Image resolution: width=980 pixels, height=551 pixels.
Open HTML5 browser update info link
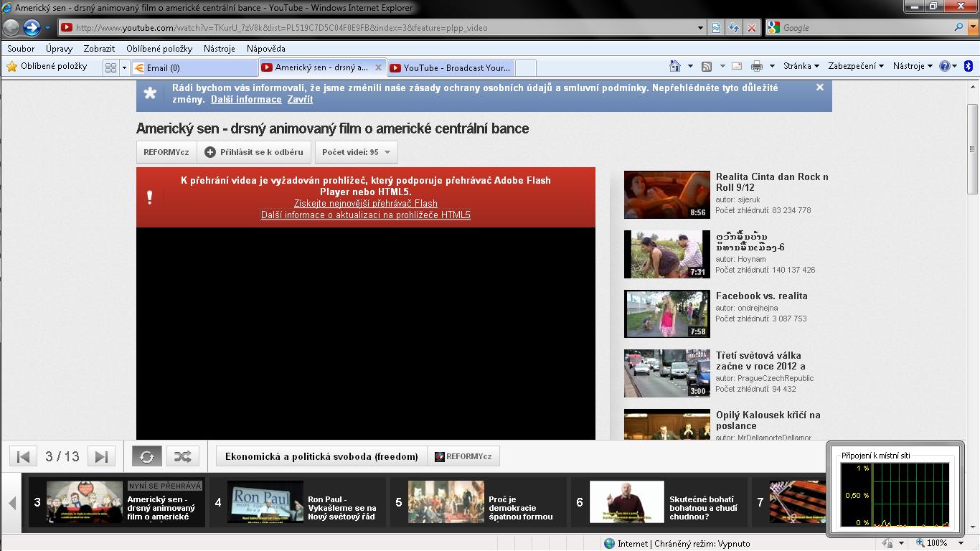pos(366,215)
